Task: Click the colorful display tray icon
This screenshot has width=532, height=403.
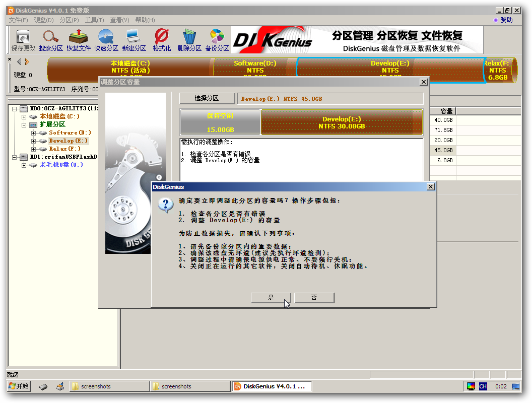Action: [x=471, y=386]
